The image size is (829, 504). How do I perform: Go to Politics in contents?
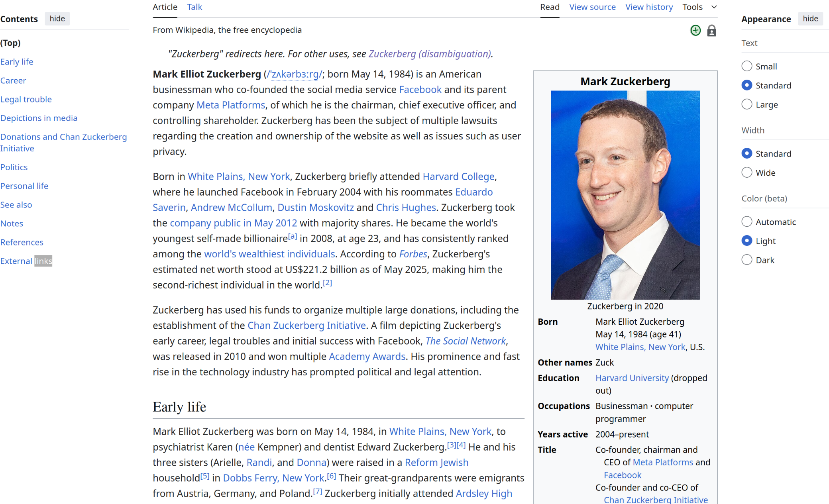click(14, 167)
